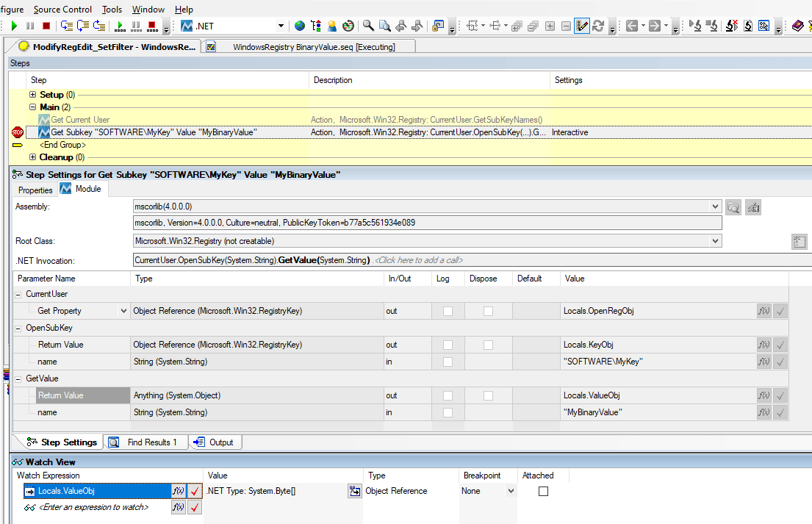Screen dimensions: 812x524
Task: Click the magnifying glass Find icon
Action: (368, 26)
